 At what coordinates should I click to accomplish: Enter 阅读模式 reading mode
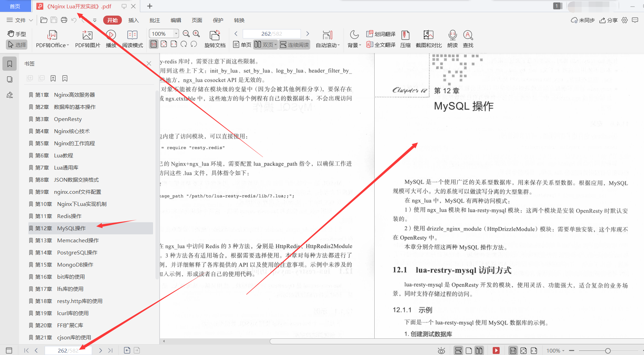pyautogui.click(x=132, y=39)
